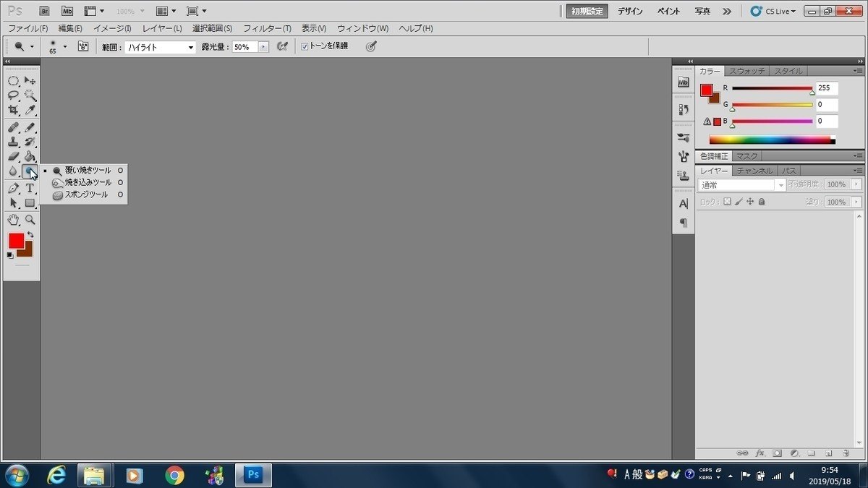The width and height of the screenshot is (868, 488).
Task: Select the Blur droplet tool
Action: 13,171
